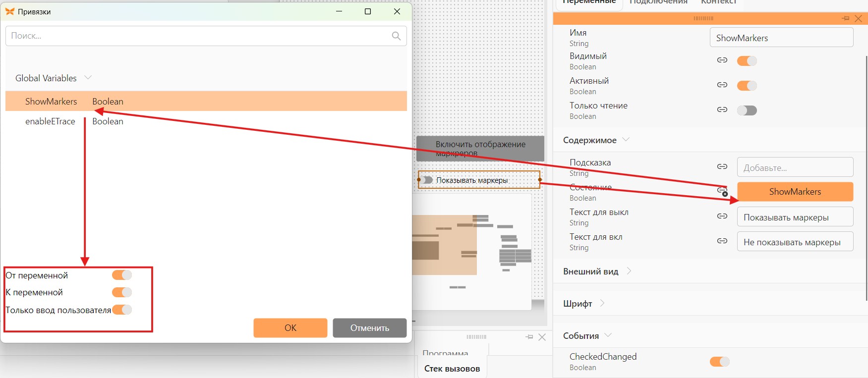
Task: Select the enableETrace variable row
Action: pyautogui.click(x=206, y=121)
